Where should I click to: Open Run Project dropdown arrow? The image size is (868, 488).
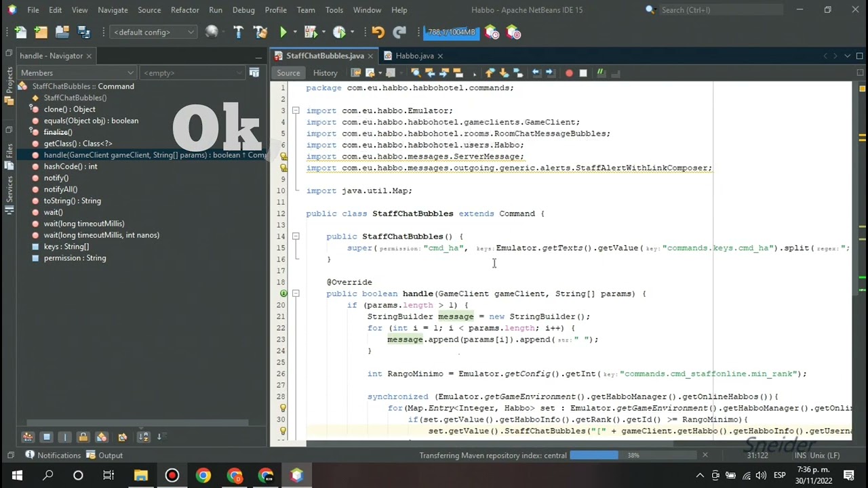click(x=296, y=32)
